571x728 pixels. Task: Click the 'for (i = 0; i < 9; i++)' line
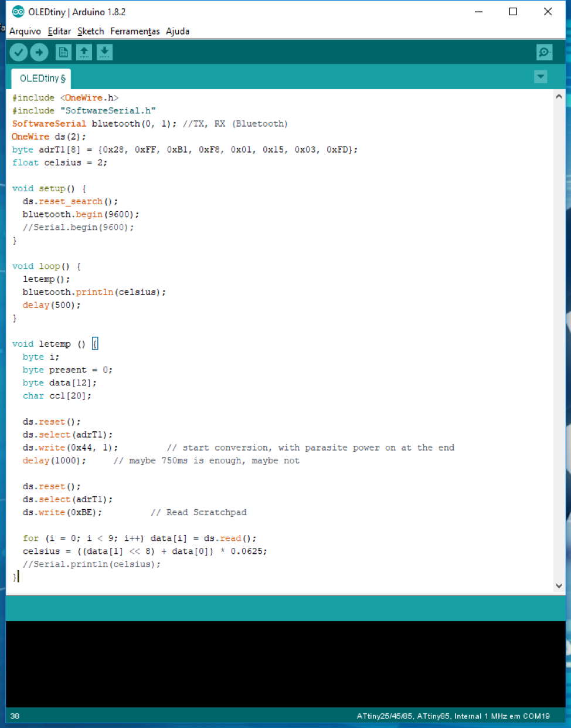140,538
